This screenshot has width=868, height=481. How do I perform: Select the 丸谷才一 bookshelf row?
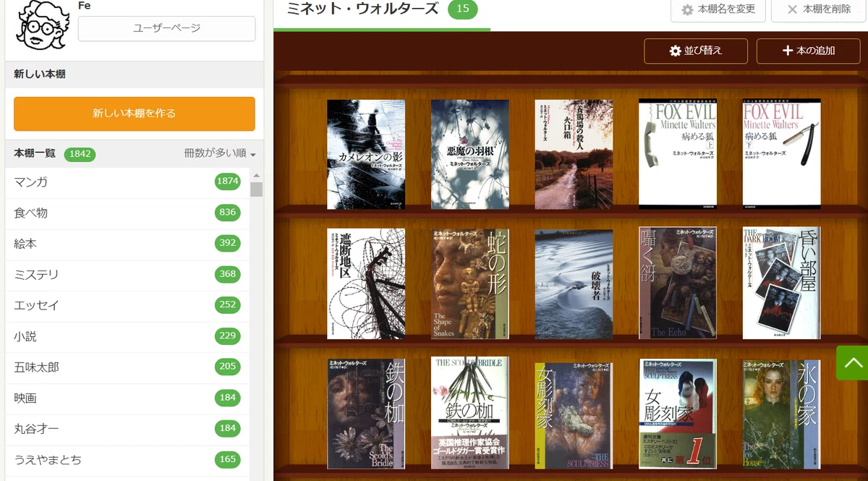(x=127, y=428)
